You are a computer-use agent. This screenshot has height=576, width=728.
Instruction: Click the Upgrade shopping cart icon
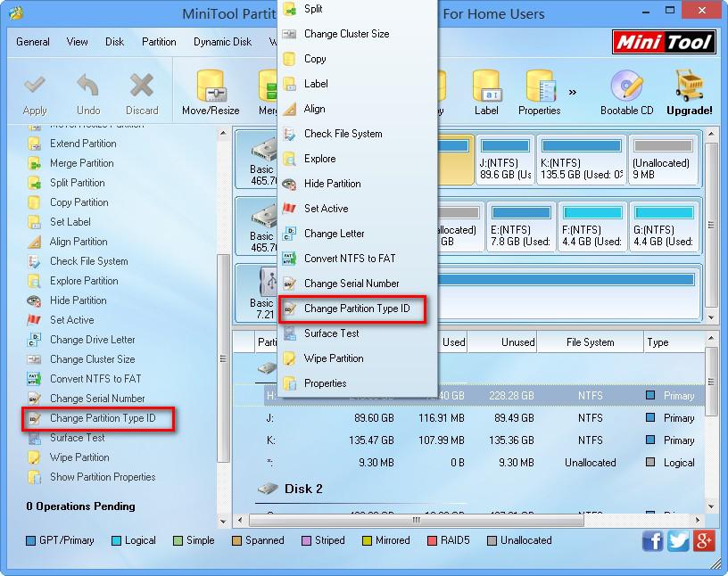[x=689, y=87]
